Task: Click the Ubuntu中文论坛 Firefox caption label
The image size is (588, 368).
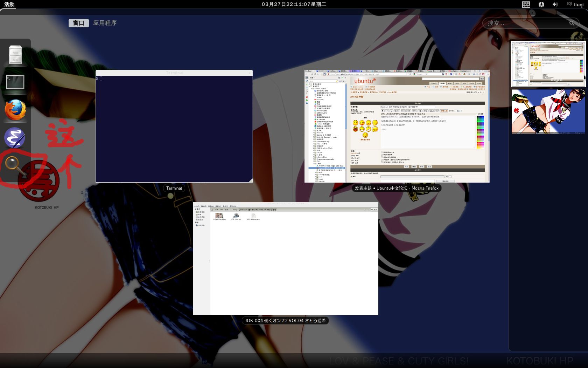Action: point(397,188)
